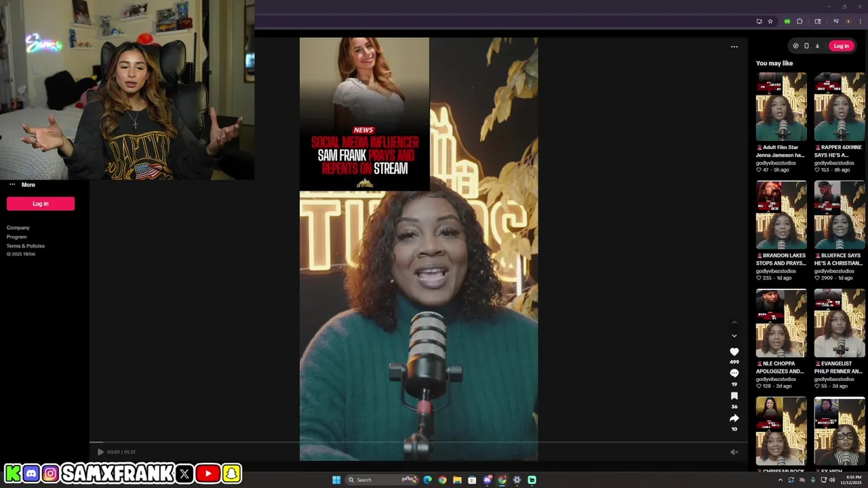Open the browser three-dot menu
The height and width of the screenshot is (488, 868).
[x=859, y=22]
